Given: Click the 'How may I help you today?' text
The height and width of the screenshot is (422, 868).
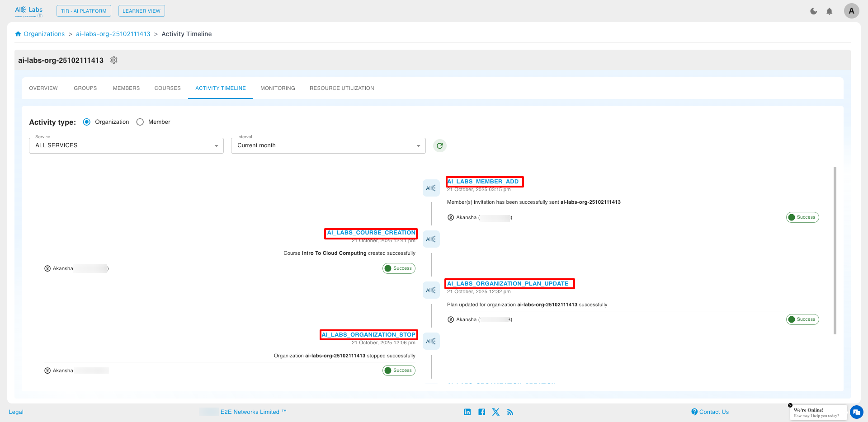Looking at the screenshot, I should 816,416.
